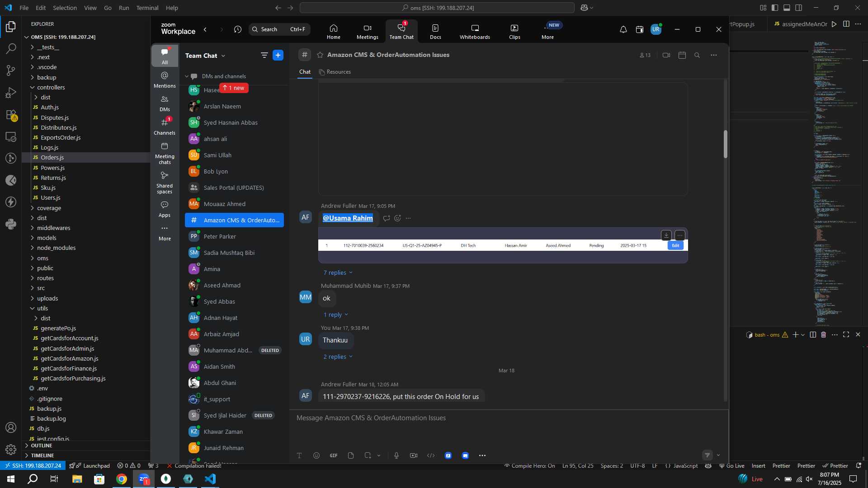Open Chrome from Windows taskbar
Viewport: 868px width, 488px height.
122,479
